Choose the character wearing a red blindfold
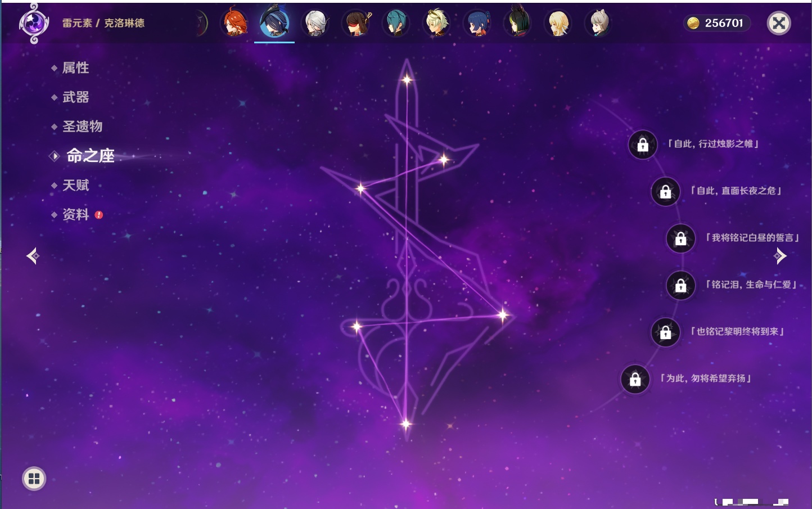812x509 pixels. [x=356, y=23]
